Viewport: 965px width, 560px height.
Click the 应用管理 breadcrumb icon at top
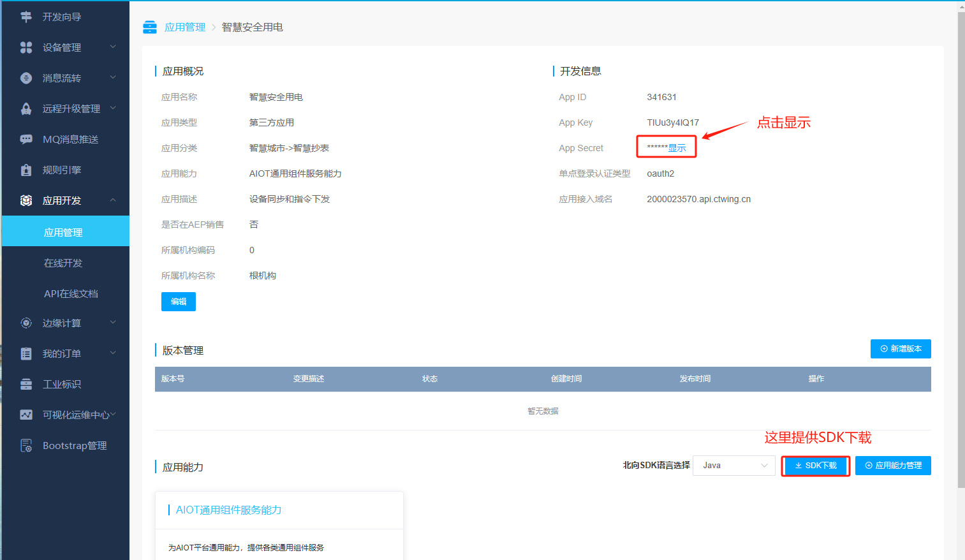click(x=150, y=27)
